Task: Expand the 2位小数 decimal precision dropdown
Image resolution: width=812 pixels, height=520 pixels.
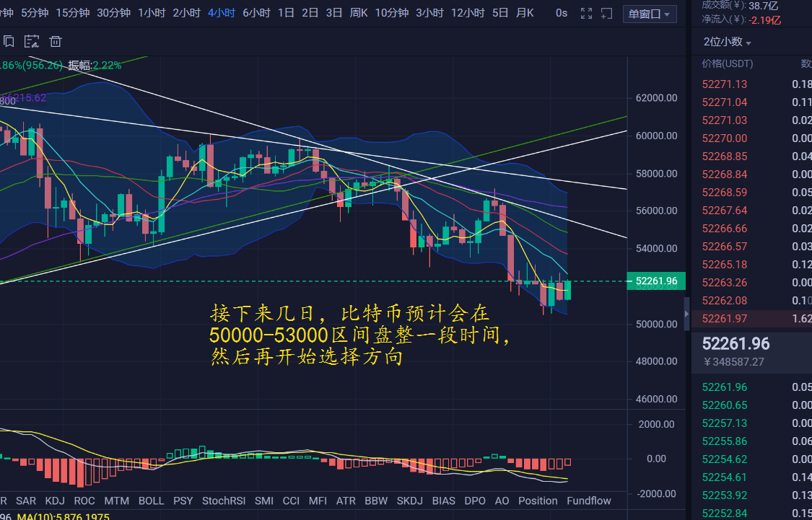Action: (727, 42)
